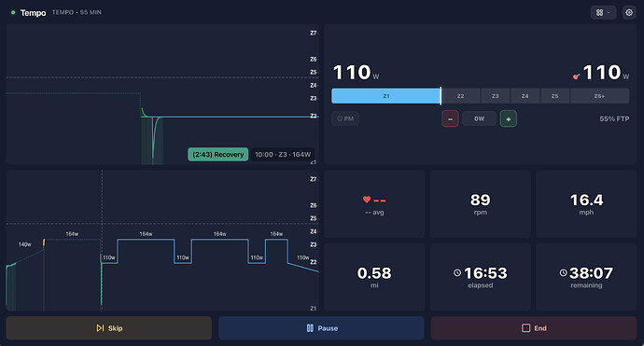Click the -- avg heart rate label
This screenshot has height=346, width=644.
374,213
